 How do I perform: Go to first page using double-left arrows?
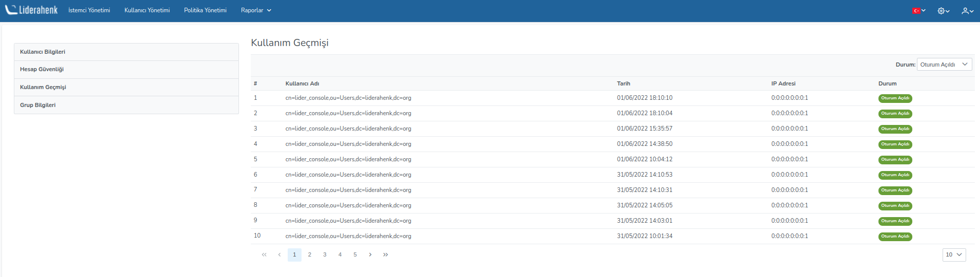click(264, 255)
